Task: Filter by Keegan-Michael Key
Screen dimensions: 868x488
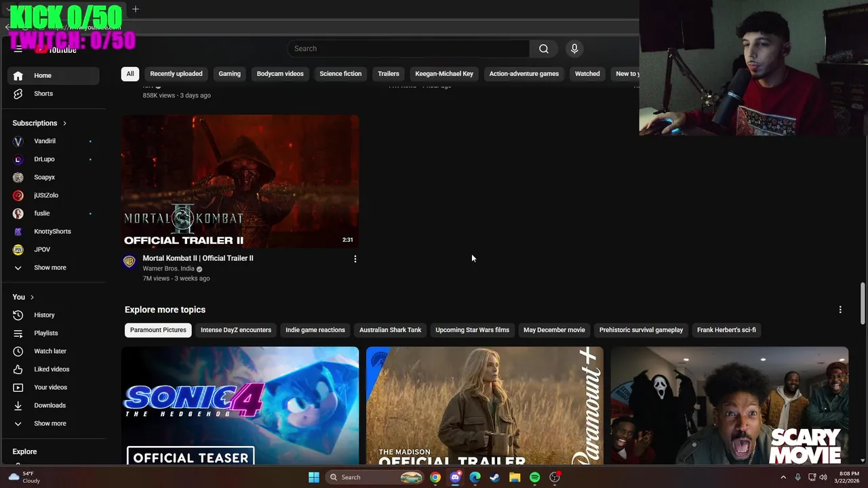Action: click(x=444, y=74)
